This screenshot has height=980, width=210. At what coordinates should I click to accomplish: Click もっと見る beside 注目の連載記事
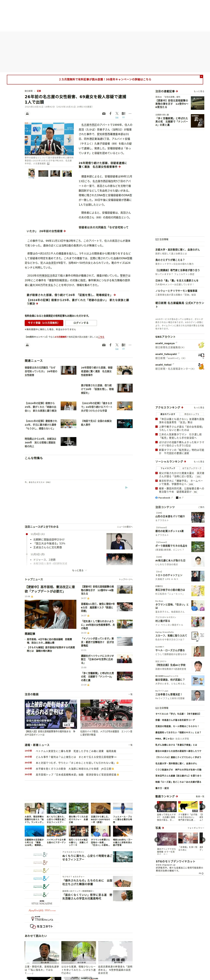(199, 91)
